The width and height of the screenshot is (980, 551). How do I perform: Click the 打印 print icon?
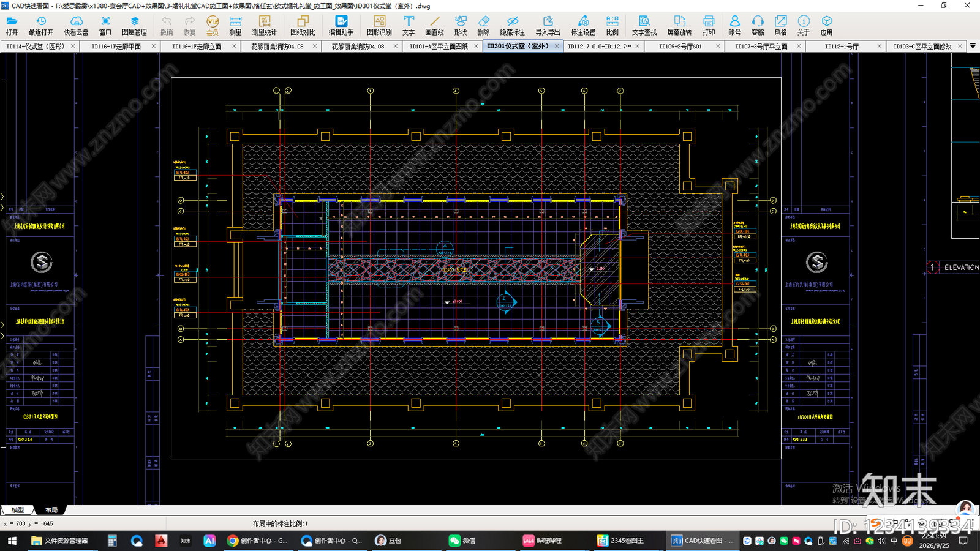(709, 25)
